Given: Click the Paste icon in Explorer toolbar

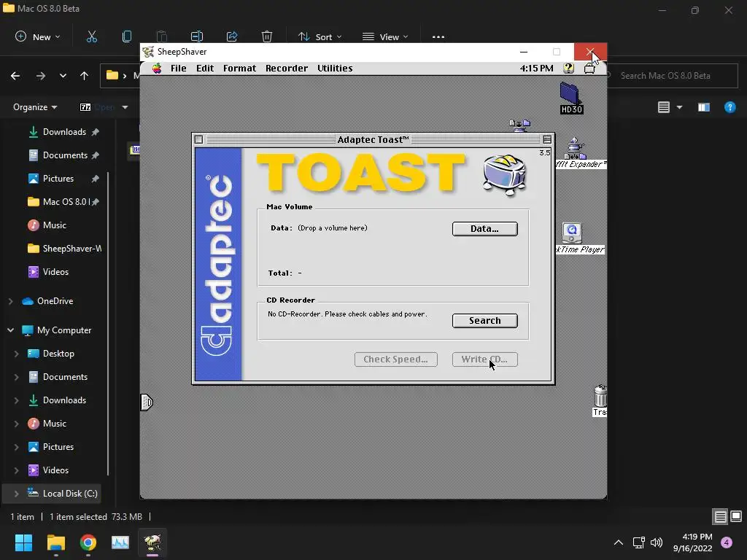Looking at the screenshot, I should point(161,36).
